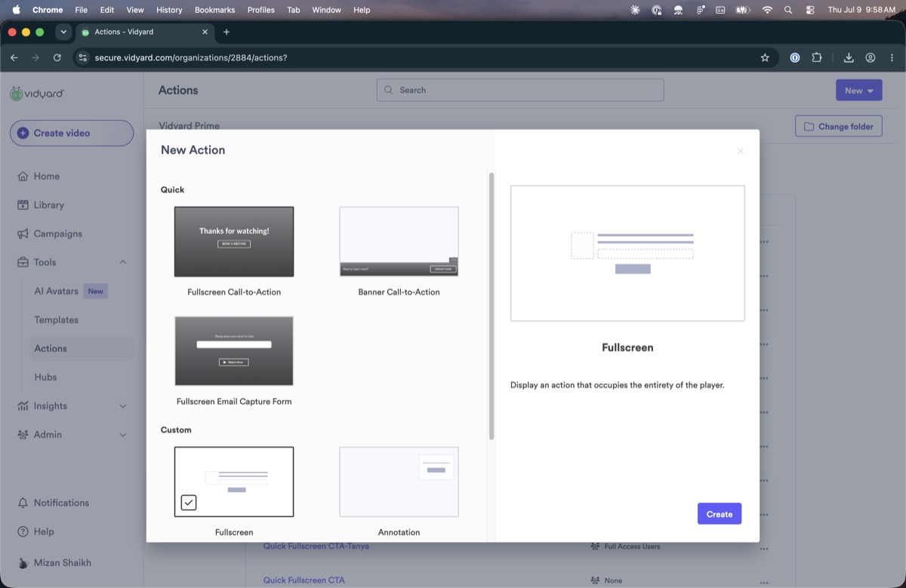Open the options menu for Quick Fullscreen CTA-Tanya
Viewport: 906px width, 588px height.
click(764, 547)
